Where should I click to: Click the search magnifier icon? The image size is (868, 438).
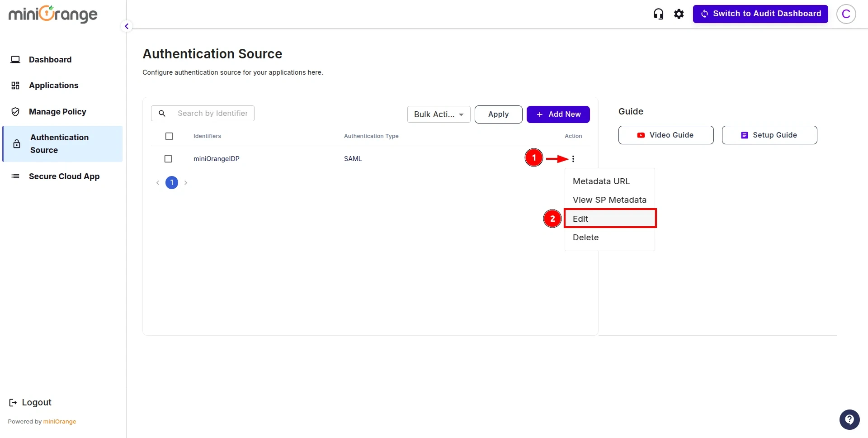(x=162, y=113)
